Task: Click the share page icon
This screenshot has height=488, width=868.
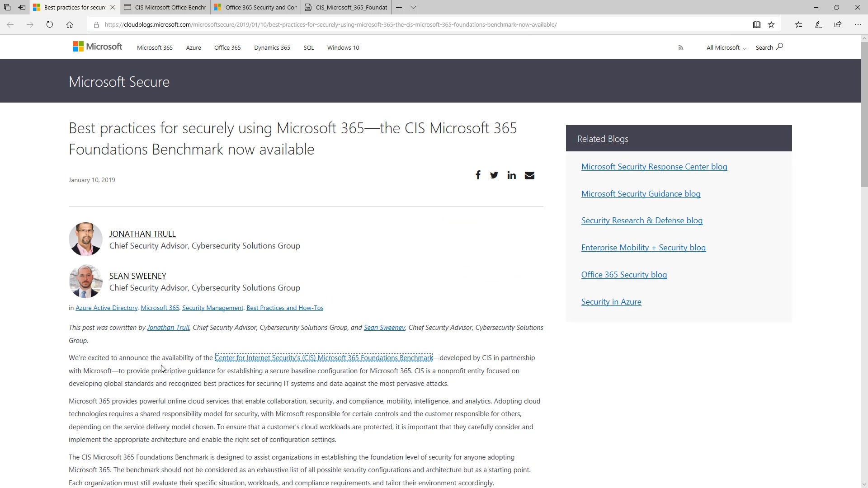Action: click(x=838, y=24)
